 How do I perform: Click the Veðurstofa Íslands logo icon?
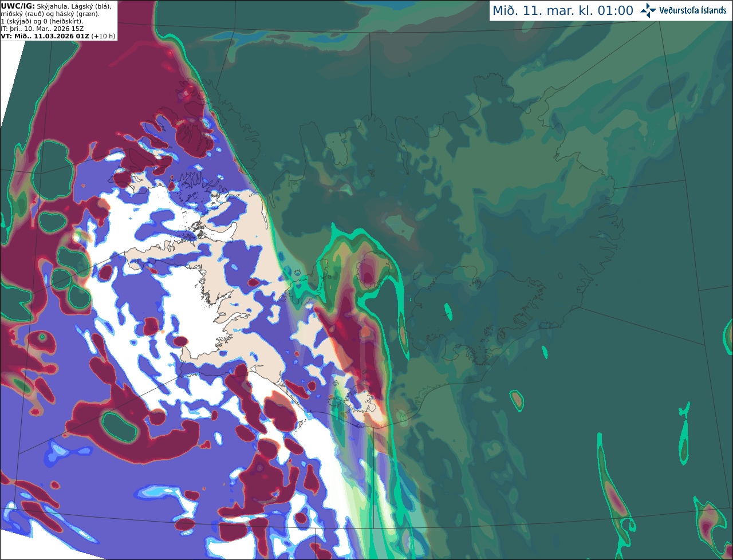point(648,10)
